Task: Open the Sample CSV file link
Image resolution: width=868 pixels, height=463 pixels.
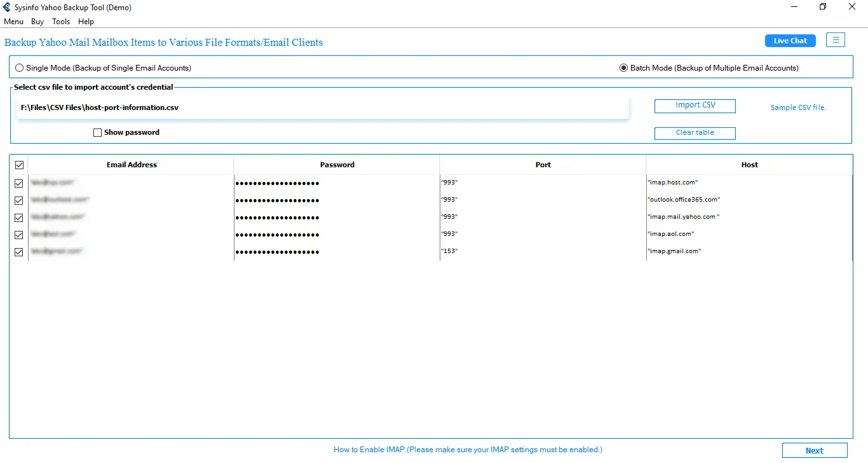Action: (798, 107)
